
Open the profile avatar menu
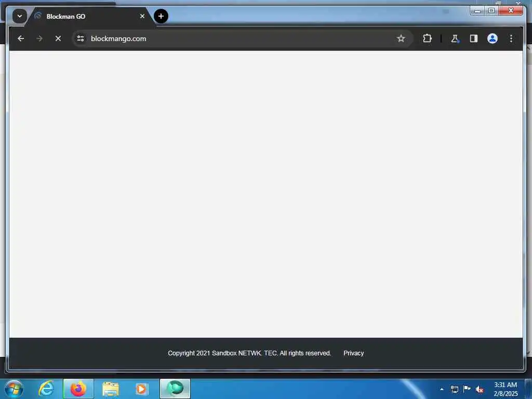pyautogui.click(x=493, y=38)
